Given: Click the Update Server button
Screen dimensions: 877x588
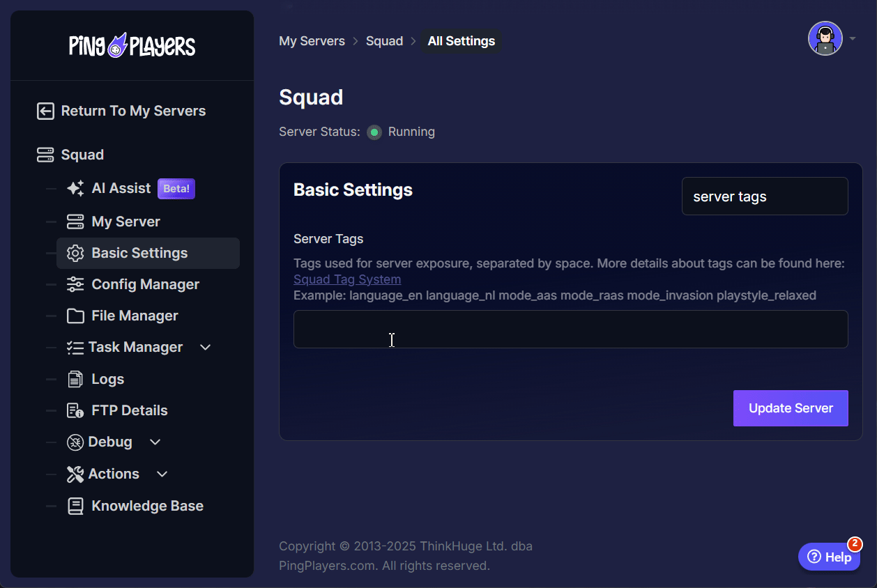Looking at the screenshot, I should point(791,408).
